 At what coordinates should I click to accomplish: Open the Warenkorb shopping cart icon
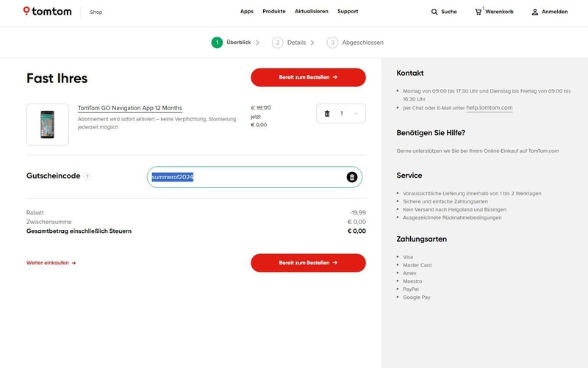pyautogui.click(x=478, y=12)
